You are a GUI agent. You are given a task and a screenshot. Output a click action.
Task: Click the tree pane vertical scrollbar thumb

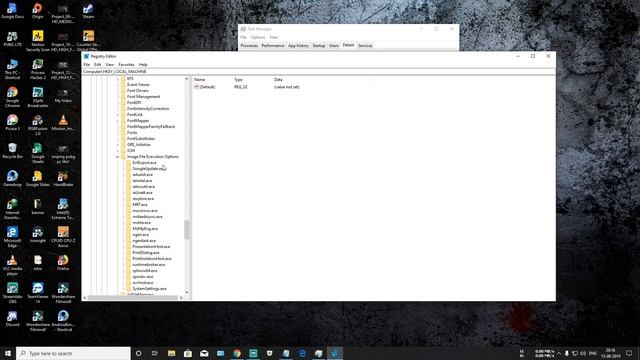coord(187,230)
